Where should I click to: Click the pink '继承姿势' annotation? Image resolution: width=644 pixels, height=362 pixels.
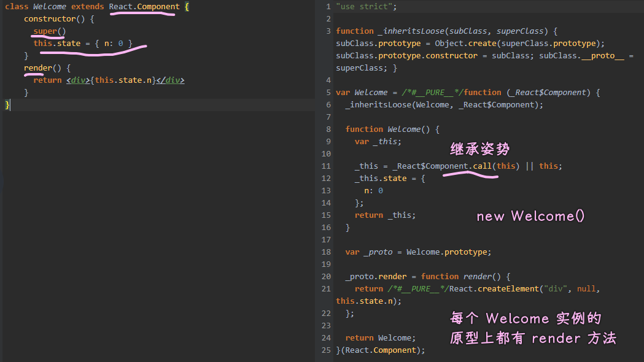pos(479,149)
